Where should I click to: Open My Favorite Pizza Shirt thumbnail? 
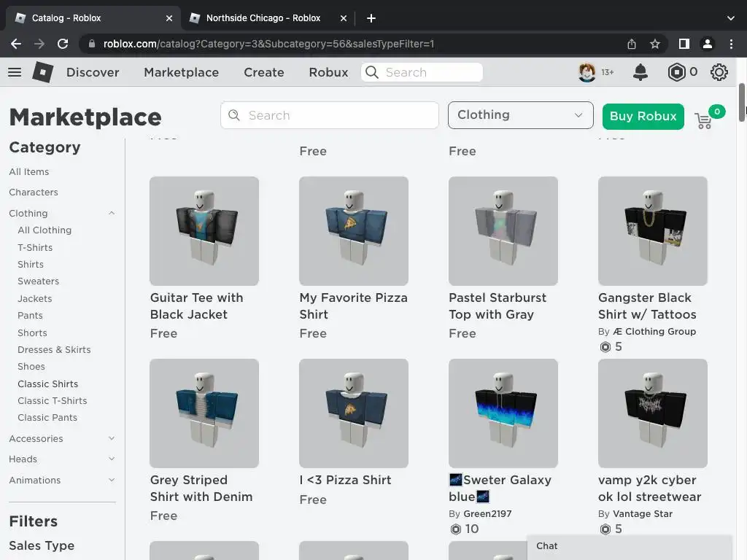tap(354, 231)
